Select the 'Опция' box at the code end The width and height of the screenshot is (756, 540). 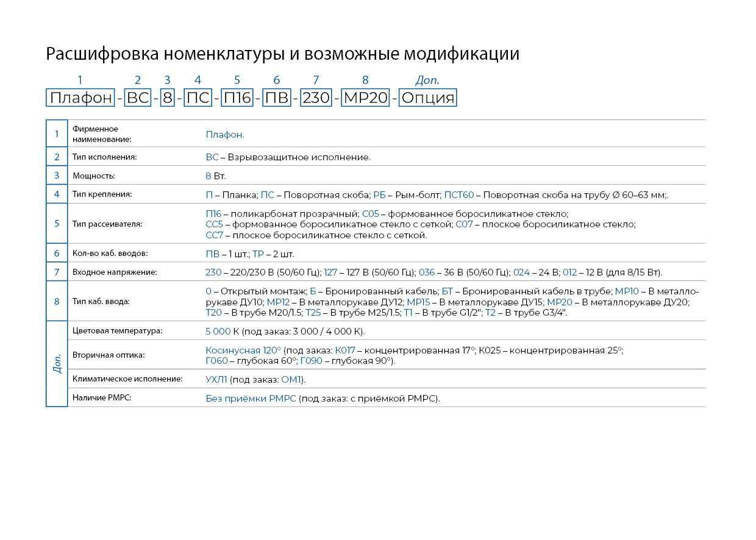coord(427,98)
